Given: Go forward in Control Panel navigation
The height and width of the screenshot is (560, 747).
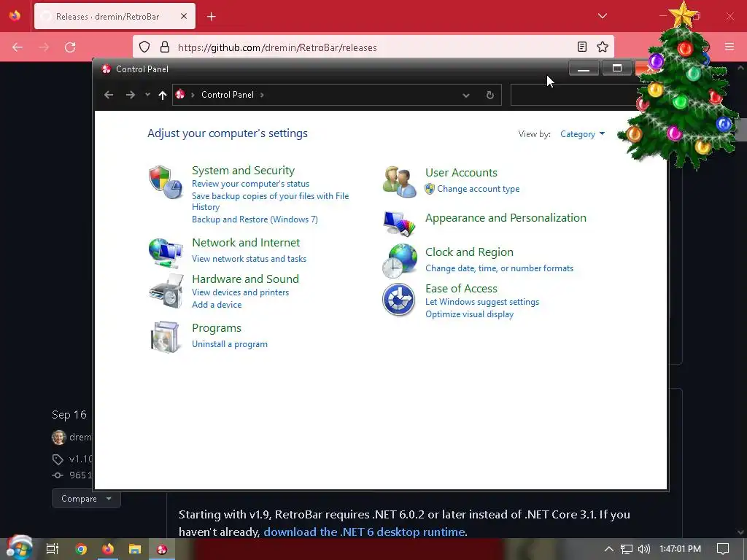Looking at the screenshot, I should click(x=130, y=95).
